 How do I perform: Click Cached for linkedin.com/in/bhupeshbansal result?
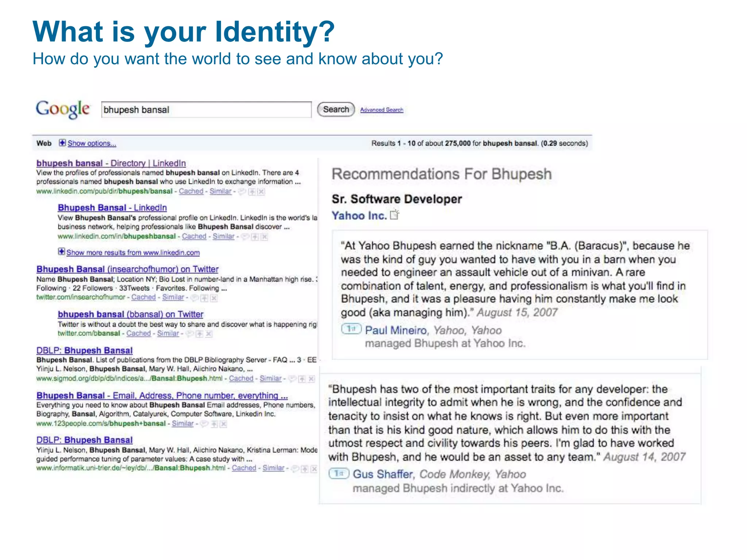pyautogui.click(x=194, y=236)
